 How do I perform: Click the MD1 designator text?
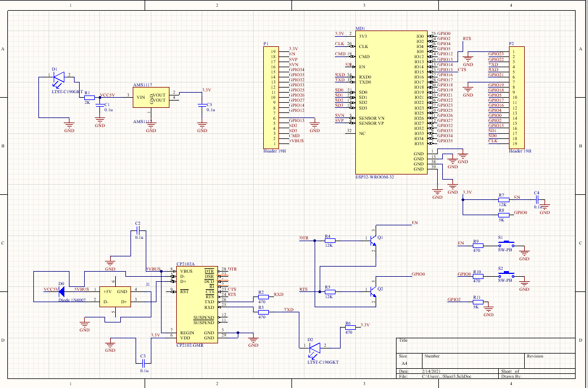(360, 28)
